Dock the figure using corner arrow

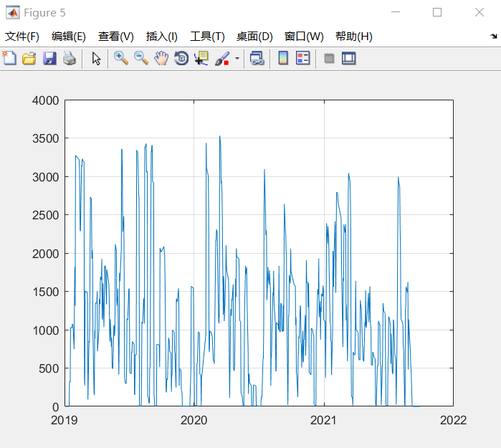(x=494, y=36)
